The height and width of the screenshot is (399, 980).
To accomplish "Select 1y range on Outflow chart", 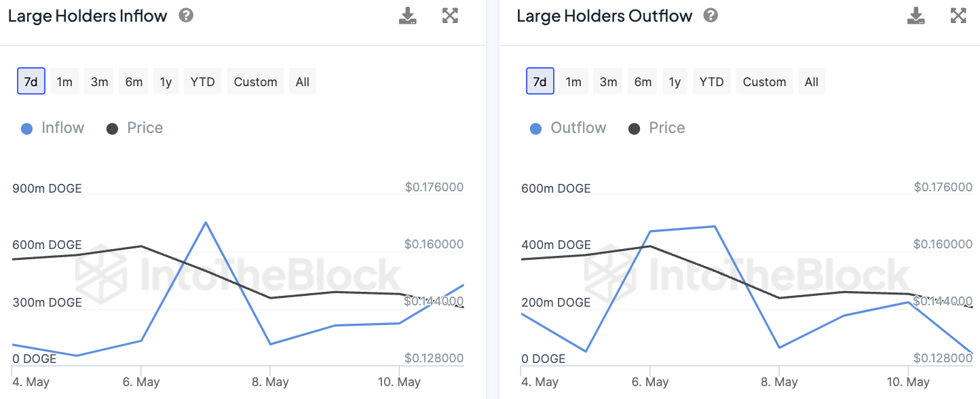I will tap(675, 81).
